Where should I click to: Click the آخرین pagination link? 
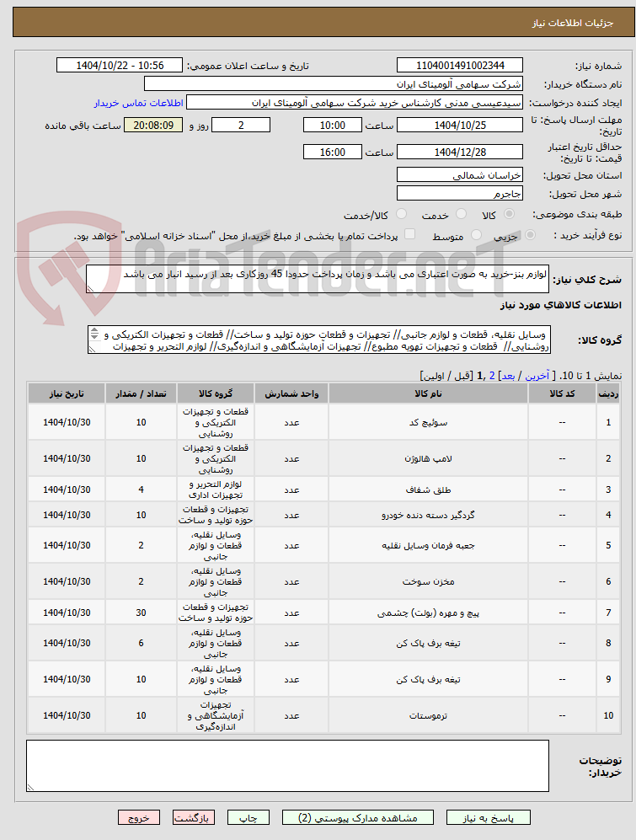tap(537, 376)
